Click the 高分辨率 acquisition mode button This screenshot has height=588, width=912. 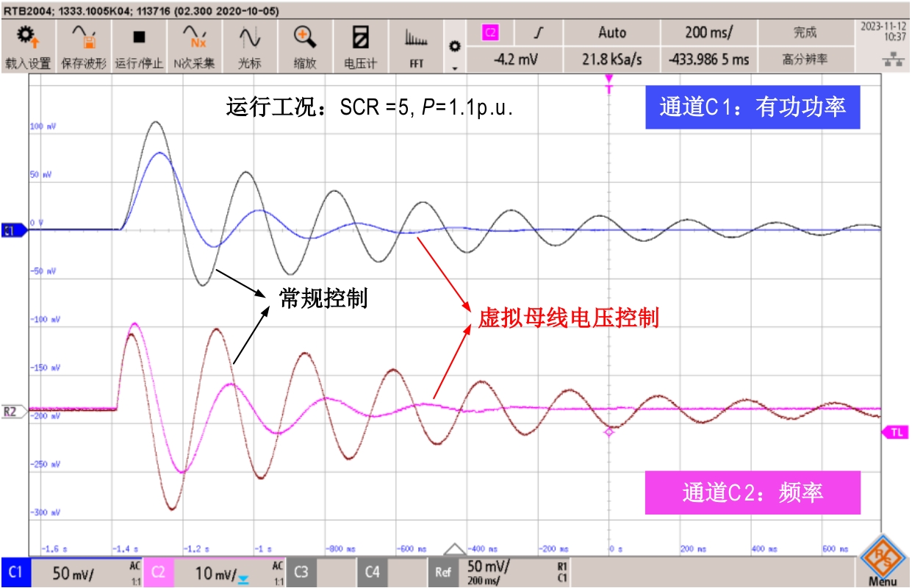click(x=804, y=60)
